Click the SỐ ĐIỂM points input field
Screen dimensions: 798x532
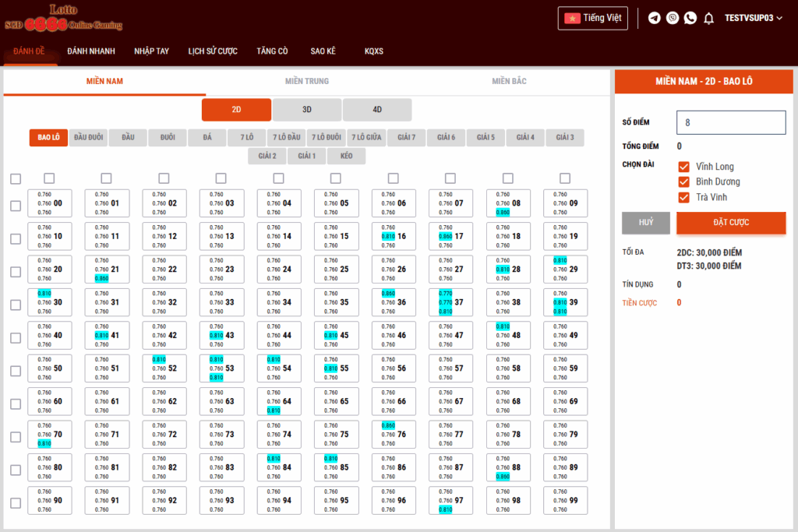click(731, 122)
